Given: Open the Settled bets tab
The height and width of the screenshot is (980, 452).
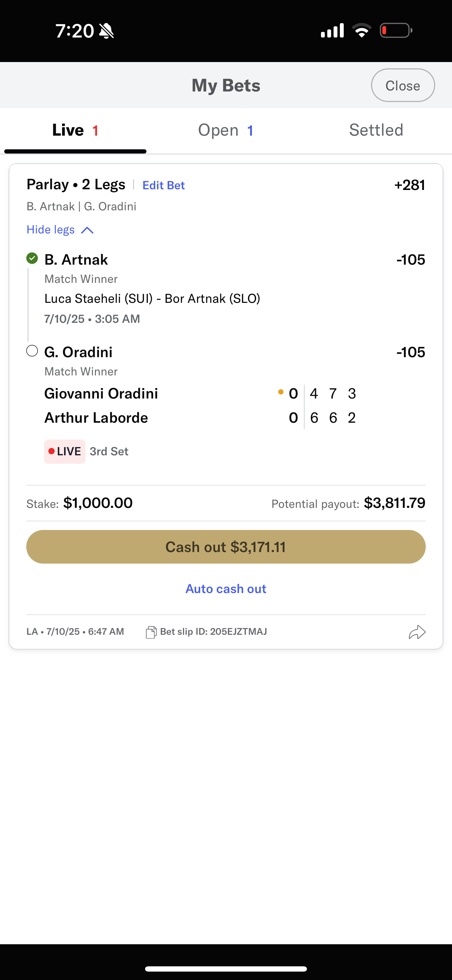Looking at the screenshot, I should (x=376, y=130).
